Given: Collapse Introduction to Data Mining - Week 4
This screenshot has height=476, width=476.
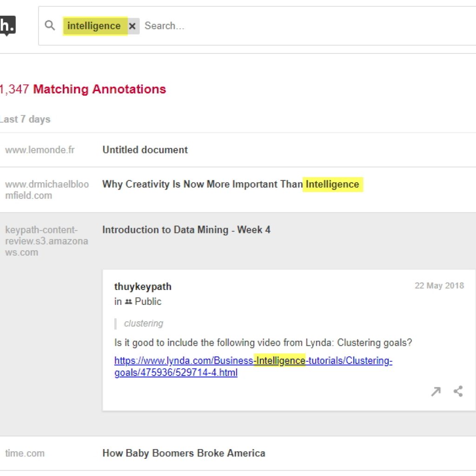Looking at the screenshot, I should [186, 230].
